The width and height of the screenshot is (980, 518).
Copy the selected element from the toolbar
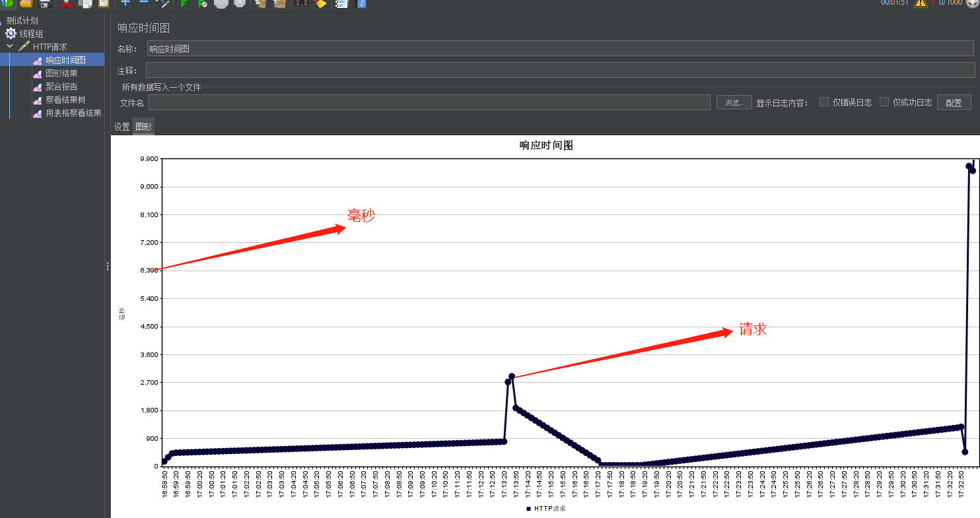click(85, 3)
